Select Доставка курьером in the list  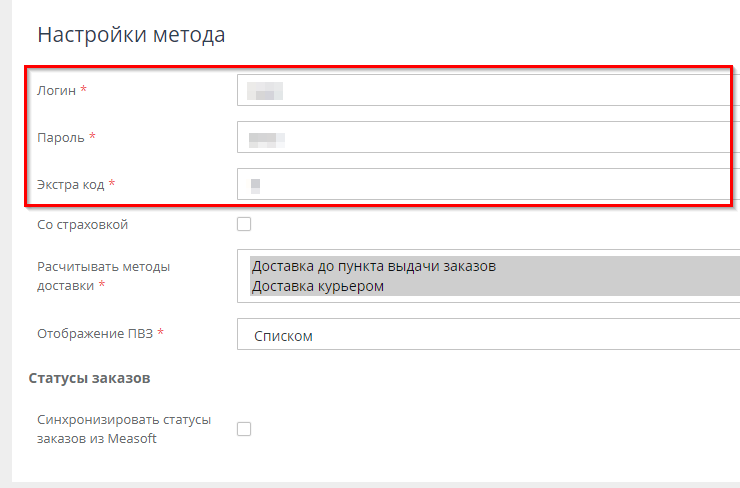[318, 286]
